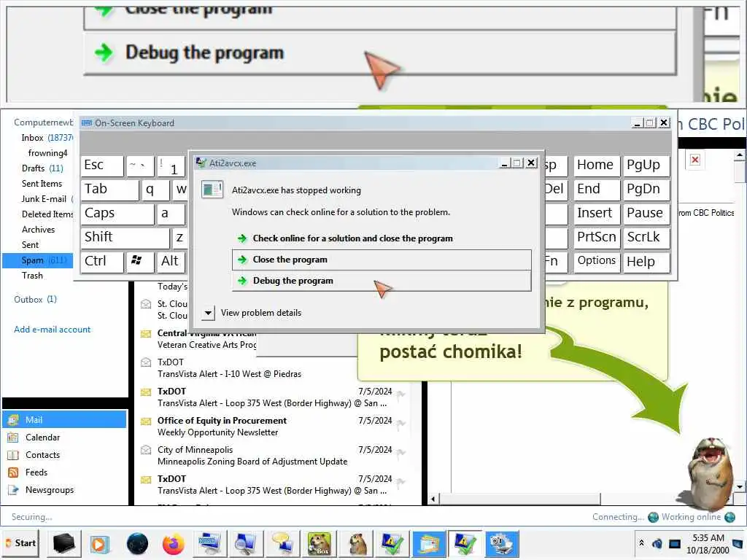Image resolution: width=747 pixels, height=560 pixels.
Task: Flag the Office of Equity in Procurement message
Action: click(x=401, y=423)
